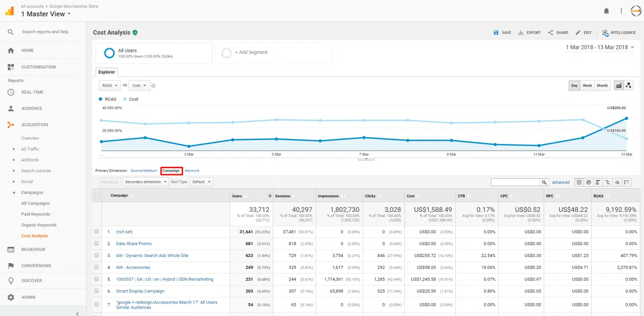Save the report with SAVE button

click(x=502, y=33)
